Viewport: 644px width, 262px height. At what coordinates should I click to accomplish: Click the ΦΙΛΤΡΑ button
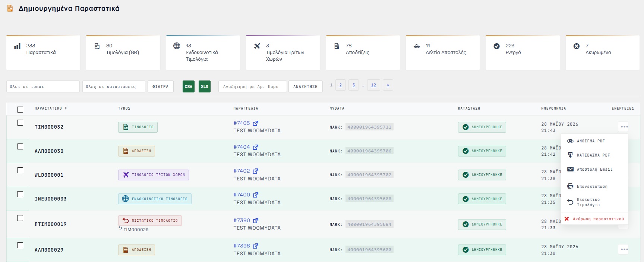pyautogui.click(x=161, y=86)
